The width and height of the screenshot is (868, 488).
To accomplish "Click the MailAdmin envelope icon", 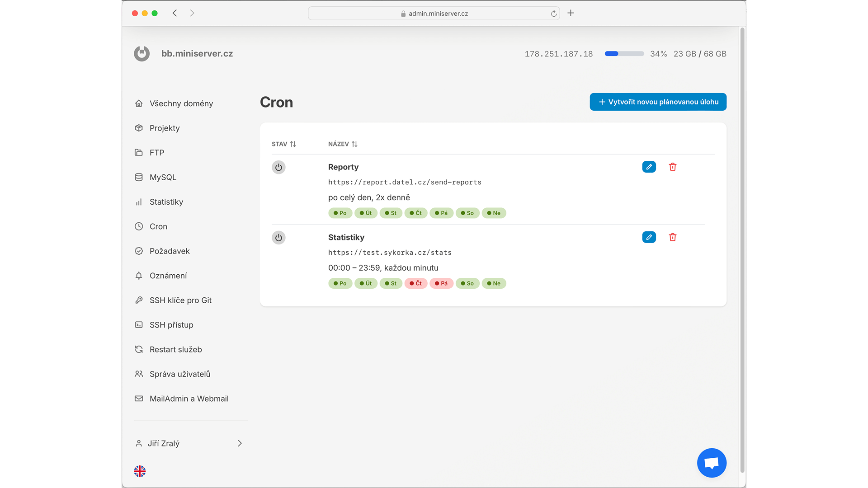I will pyautogui.click(x=139, y=399).
